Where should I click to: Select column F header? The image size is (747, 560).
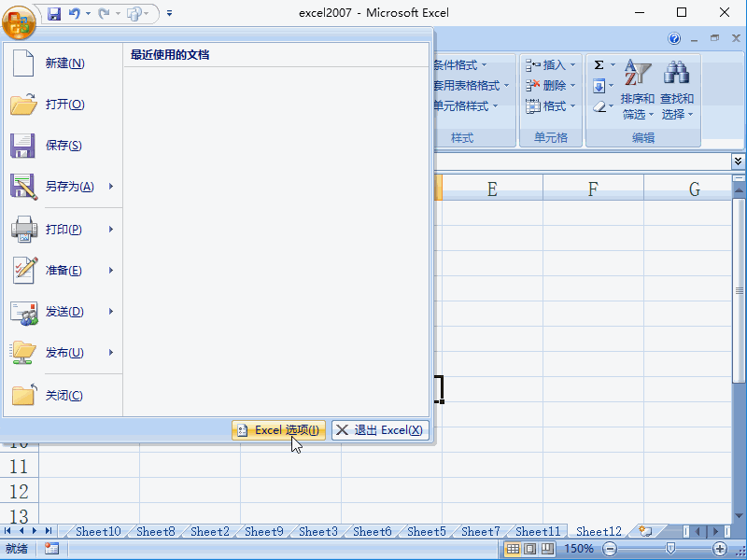tap(593, 189)
